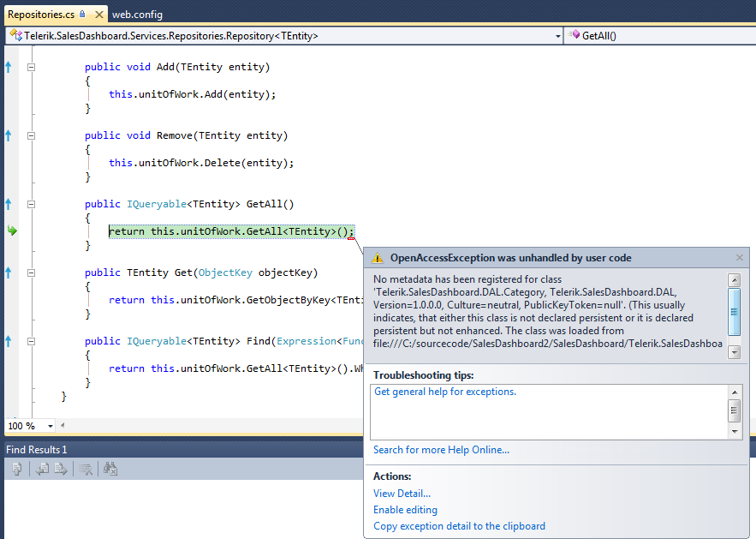Click the Go to Location icon in Find Results
The image size is (756, 539).
[x=16, y=469]
